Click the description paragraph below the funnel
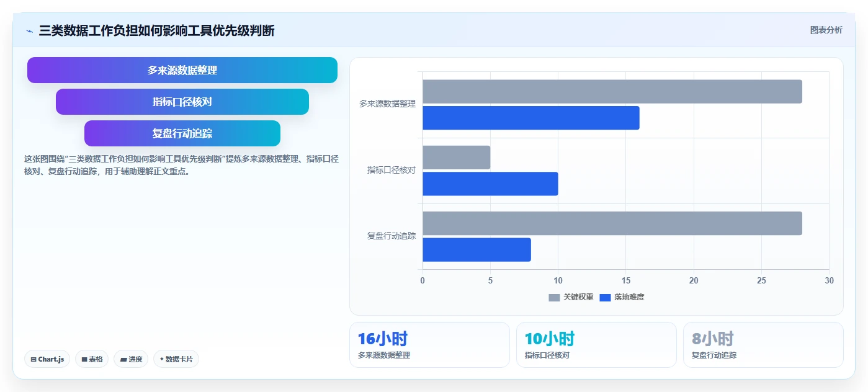This screenshot has height=392, width=868. (x=181, y=166)
